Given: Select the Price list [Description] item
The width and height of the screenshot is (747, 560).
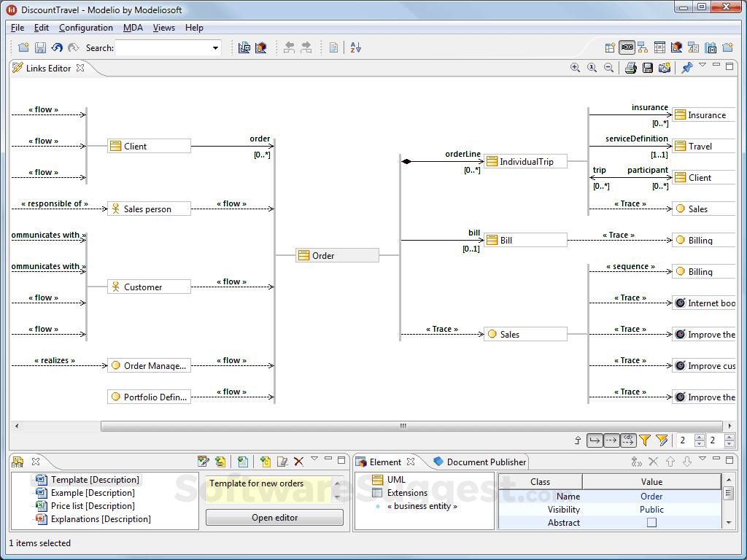Looking at the screenshot, I should pyautogui.click(x=92, y=506).
